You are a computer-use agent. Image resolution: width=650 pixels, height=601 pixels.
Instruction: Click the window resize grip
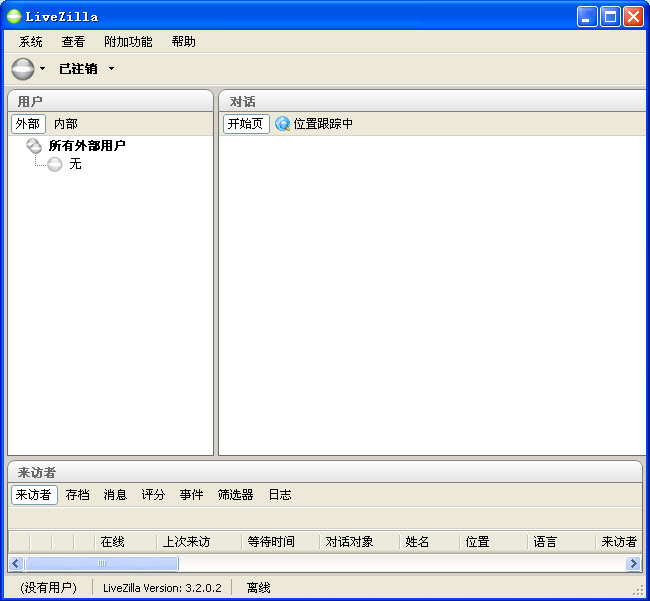click(x=639, y=590)
